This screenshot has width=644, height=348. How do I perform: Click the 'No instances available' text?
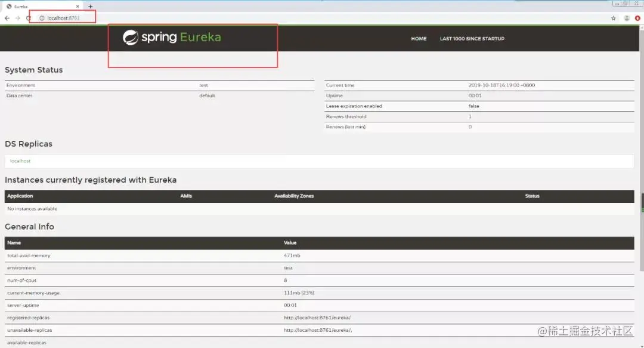coord(32,209)
